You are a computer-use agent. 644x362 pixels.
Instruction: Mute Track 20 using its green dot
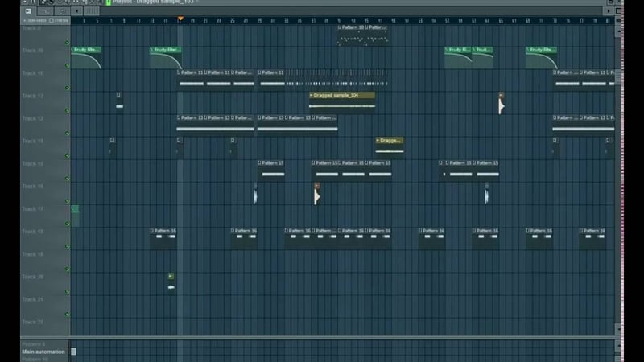click(68, 292)
